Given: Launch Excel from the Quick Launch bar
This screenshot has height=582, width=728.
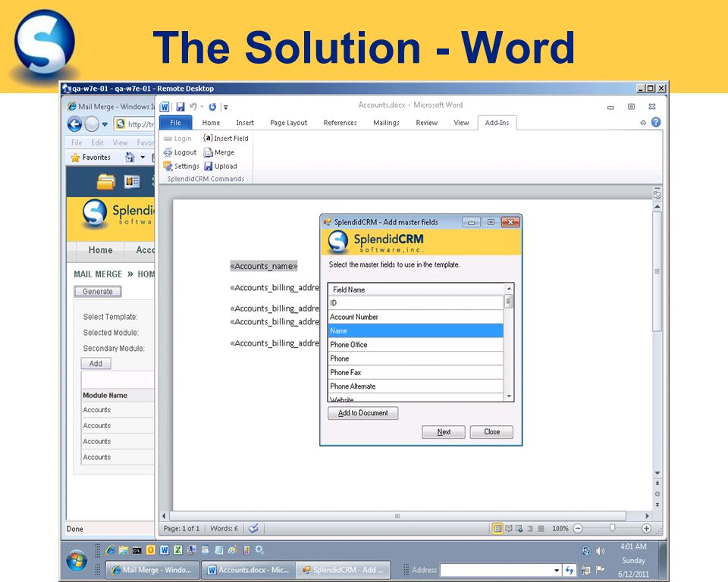Looking at the screenshot, I should [177, 550].
